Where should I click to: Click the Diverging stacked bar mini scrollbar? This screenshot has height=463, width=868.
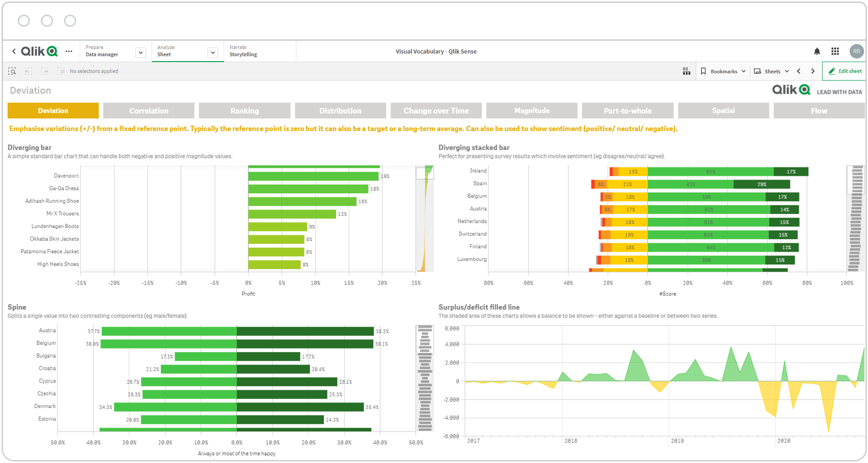point(856,219)
